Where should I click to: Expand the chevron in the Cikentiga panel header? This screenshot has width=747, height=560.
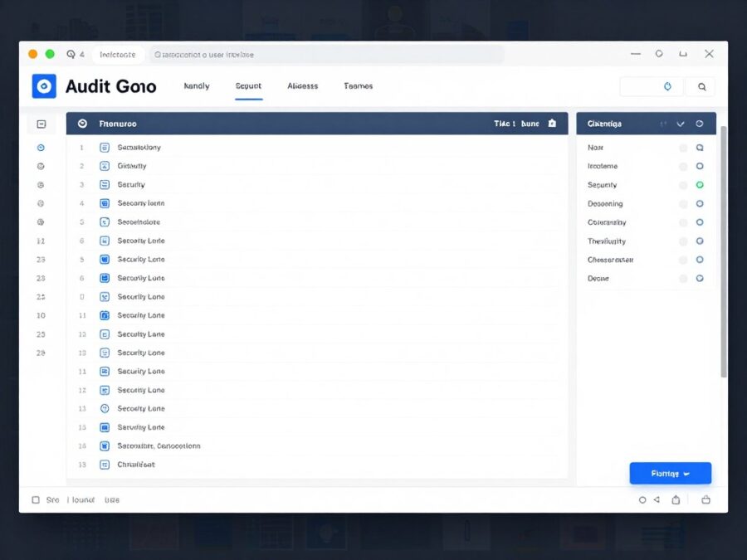[x=681, y=123]
